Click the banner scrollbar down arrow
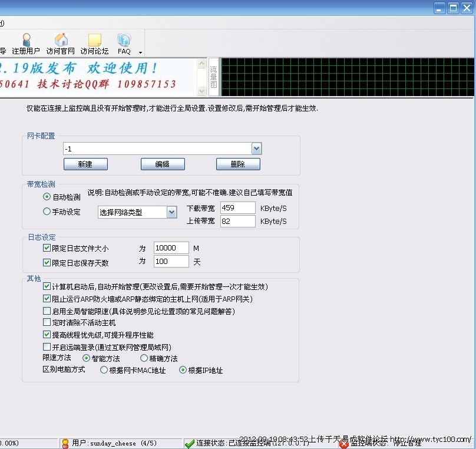The height and width of the screenshot is (449, 476). point(202,91)
